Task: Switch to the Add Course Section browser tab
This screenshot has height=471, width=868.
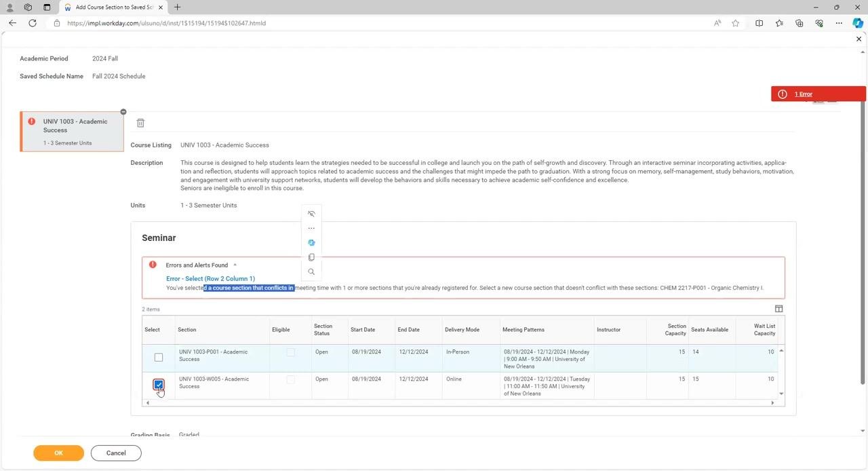Action: pos(113,7)
